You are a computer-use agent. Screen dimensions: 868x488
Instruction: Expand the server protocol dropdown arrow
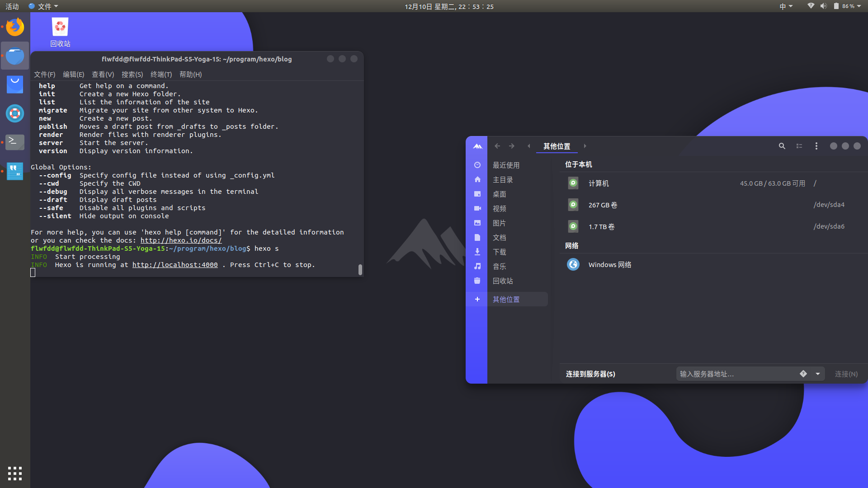pyautogui.click(x=818, y=374)
